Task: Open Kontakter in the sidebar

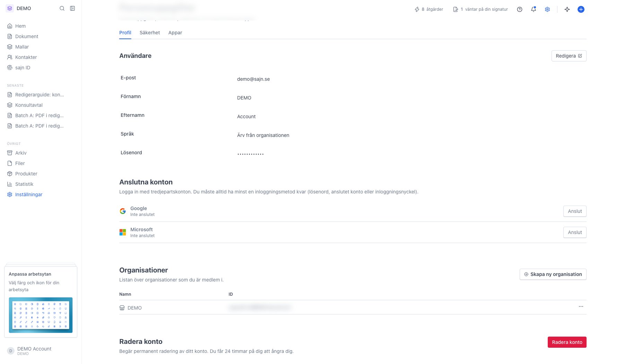Action: tap(41, 57)
